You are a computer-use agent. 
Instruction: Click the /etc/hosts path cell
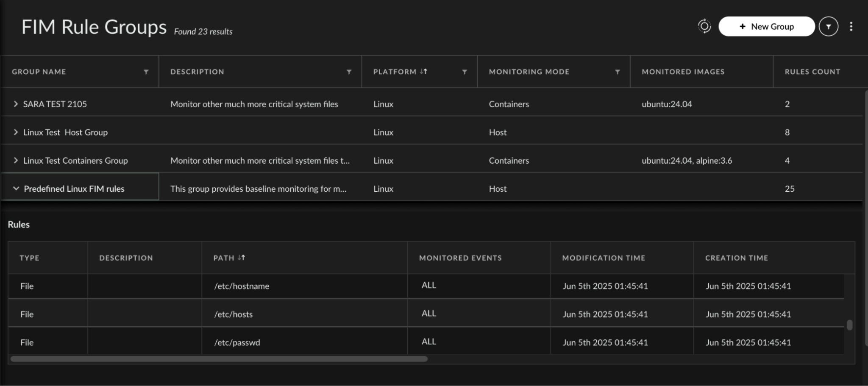(233, 314)
